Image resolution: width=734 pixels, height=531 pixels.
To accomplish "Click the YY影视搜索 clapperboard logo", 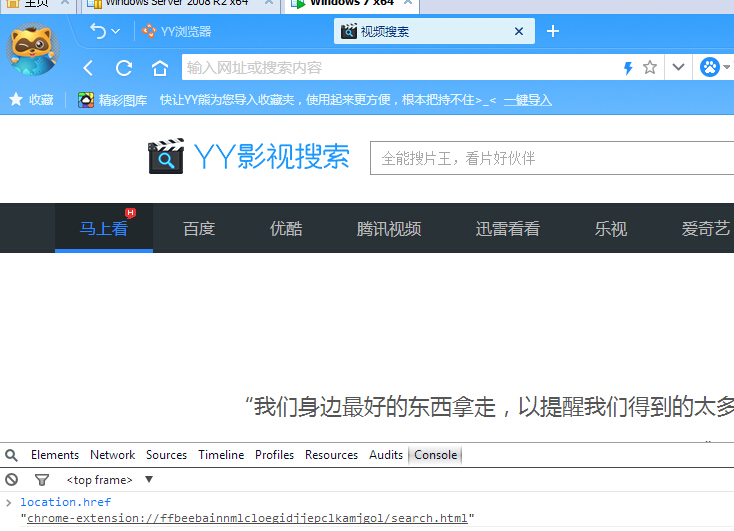I will (x=166, y=156).
